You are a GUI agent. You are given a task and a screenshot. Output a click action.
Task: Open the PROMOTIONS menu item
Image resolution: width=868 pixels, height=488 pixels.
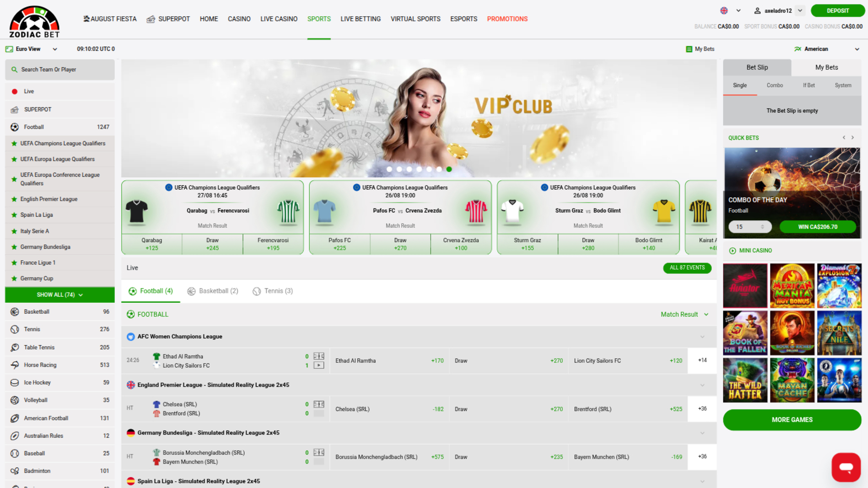point(507,19)
